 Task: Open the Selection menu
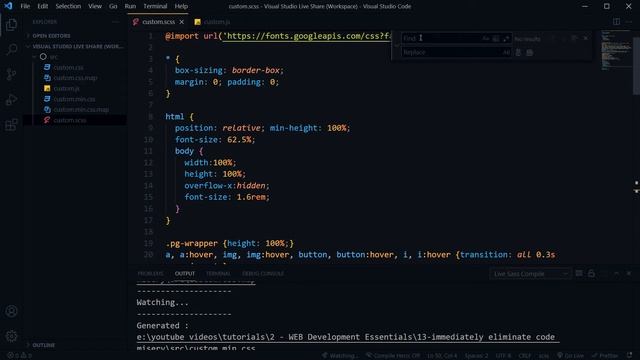click(x=68, y=6)
